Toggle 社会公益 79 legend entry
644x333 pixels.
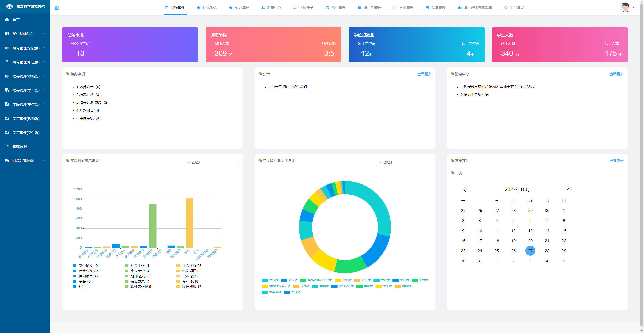85,271
